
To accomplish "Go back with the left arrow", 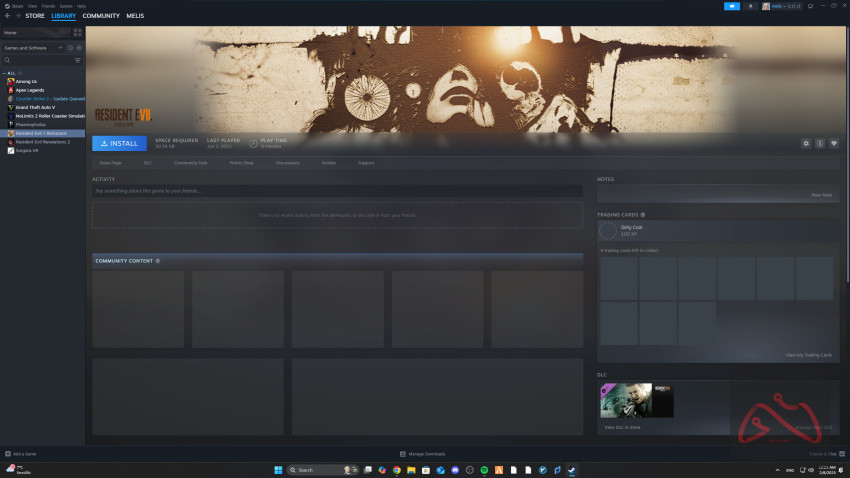I will click(7, 16).
